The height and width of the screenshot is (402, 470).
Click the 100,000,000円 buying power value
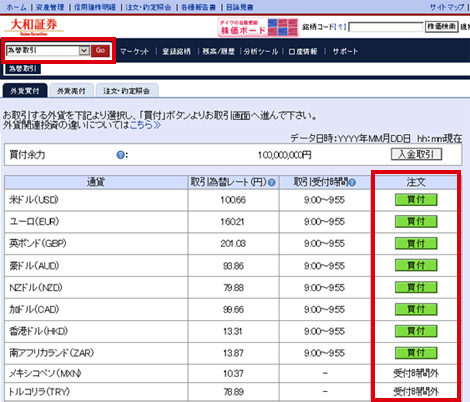coord(285,155)
